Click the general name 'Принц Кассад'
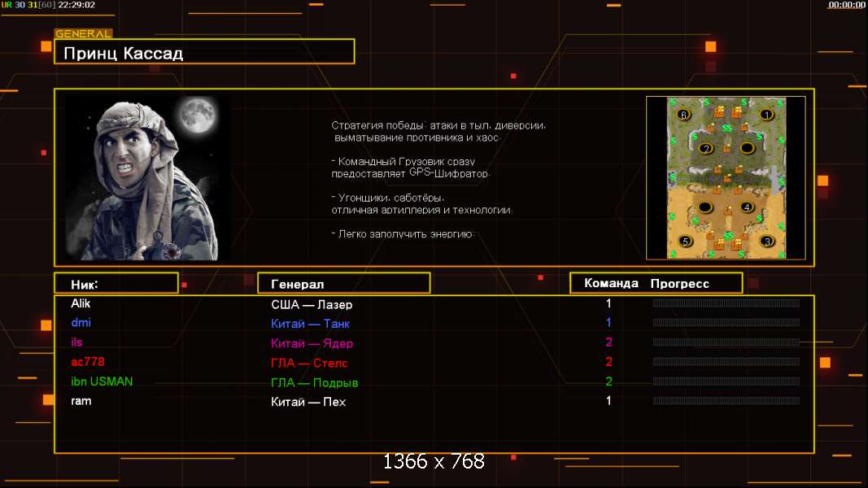 pyautogui.click(x=123, y=54)
